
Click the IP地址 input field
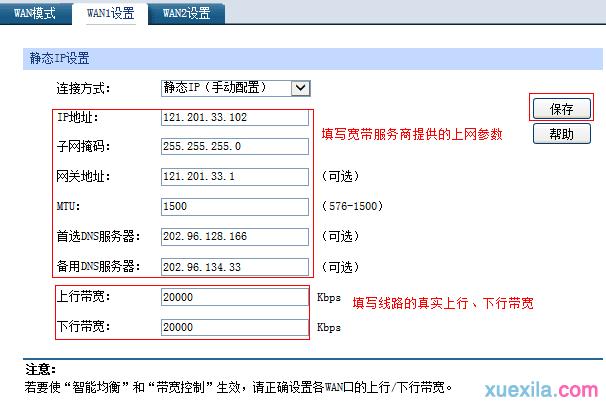point(235,118)
